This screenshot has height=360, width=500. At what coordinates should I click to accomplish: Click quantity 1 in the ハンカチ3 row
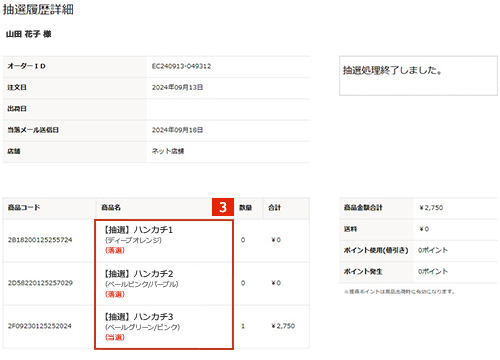click(x=243, y=326)
